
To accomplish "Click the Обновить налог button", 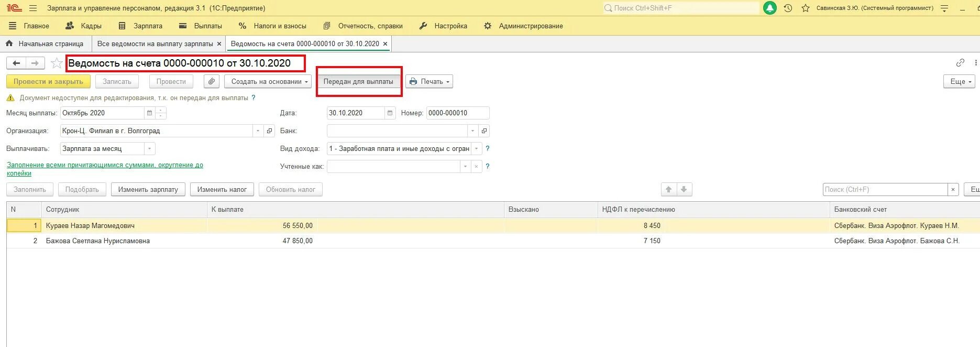I will coord(291,189).
